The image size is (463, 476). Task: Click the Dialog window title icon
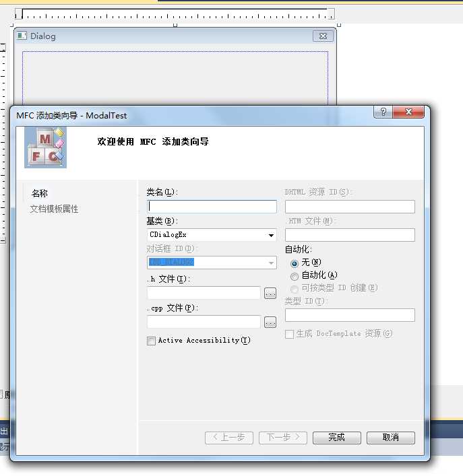click(x=22, y=36)
